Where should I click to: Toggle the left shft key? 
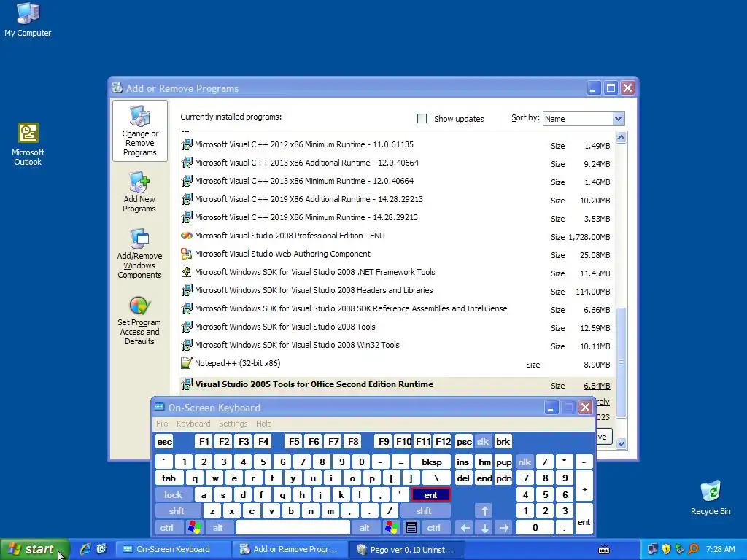click(x=177, y=511)
